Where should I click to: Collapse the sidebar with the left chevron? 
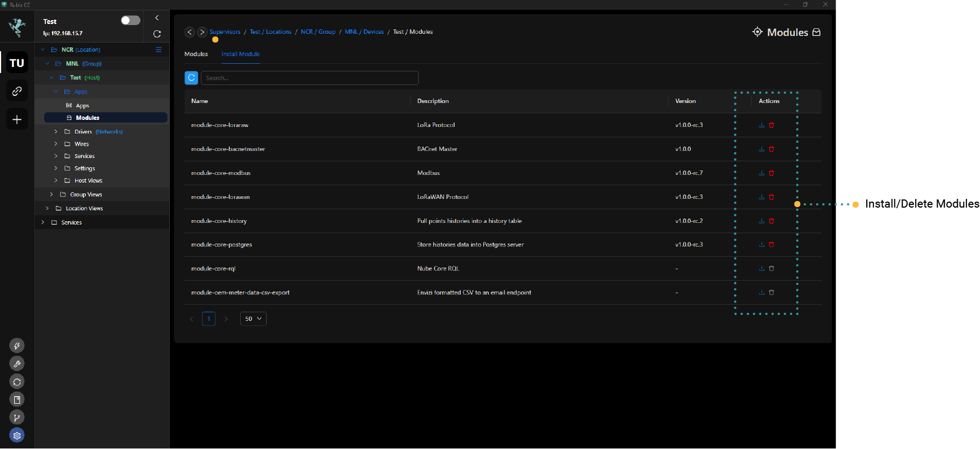pyautogui.click(x=157, y=18)
